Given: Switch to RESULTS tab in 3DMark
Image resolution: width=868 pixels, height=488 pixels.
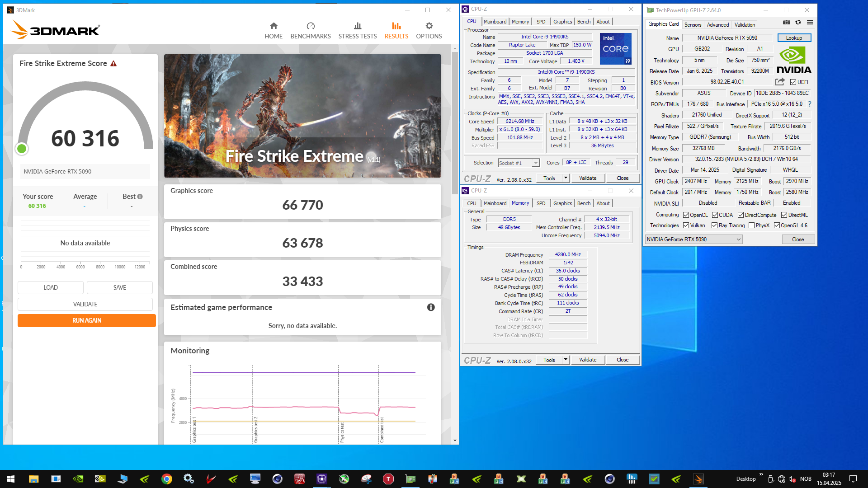Looking at the screenshot, I should click(396, 31).
